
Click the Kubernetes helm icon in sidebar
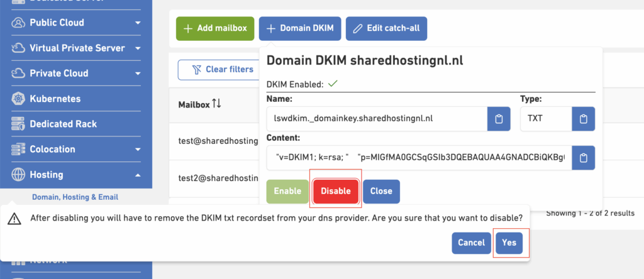[18, 99]
